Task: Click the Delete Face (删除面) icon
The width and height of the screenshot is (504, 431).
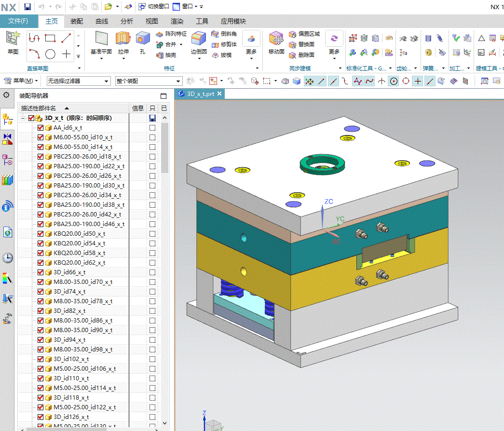Action: tap(292, 55)
